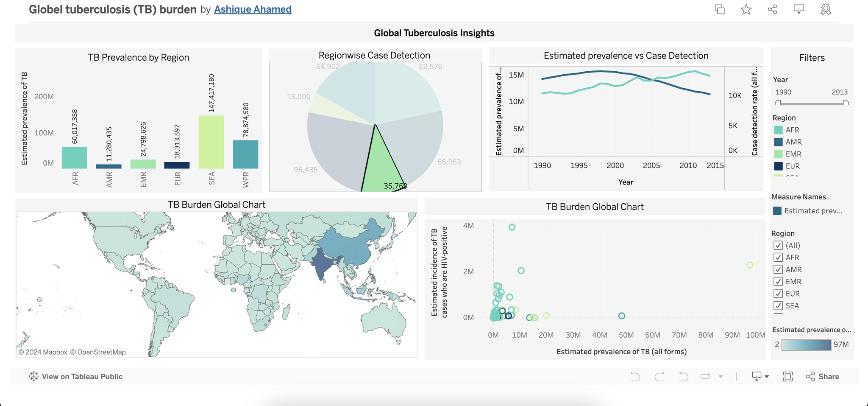Click the Undo arrow in bottom toolbar
This screenshot has width=868, height=406.
pos(635,376)
